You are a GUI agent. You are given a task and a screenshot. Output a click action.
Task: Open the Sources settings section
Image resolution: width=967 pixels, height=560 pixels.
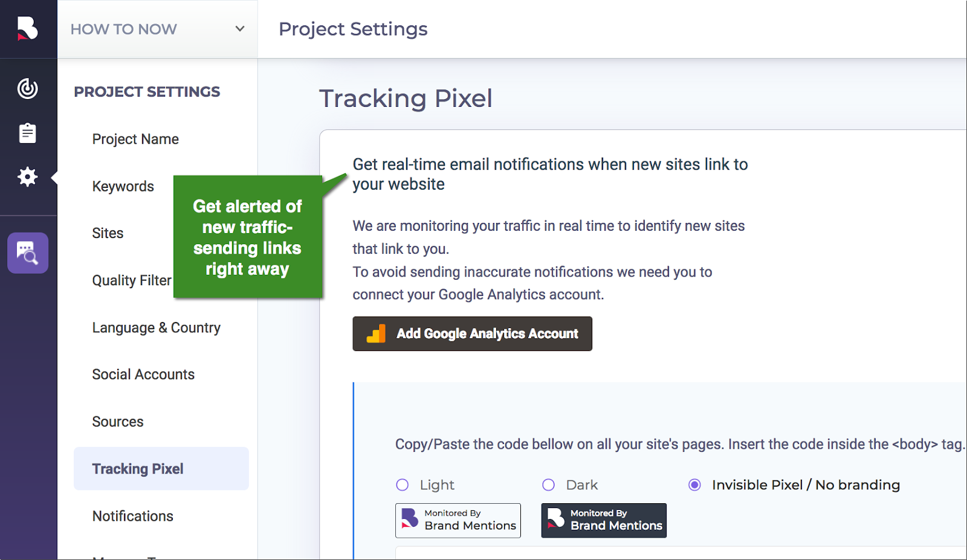point(117,422)
